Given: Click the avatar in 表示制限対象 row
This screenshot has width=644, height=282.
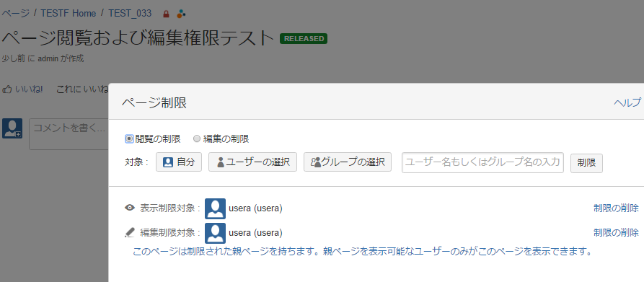Looking at the screenshot, I should click(215, 208).
